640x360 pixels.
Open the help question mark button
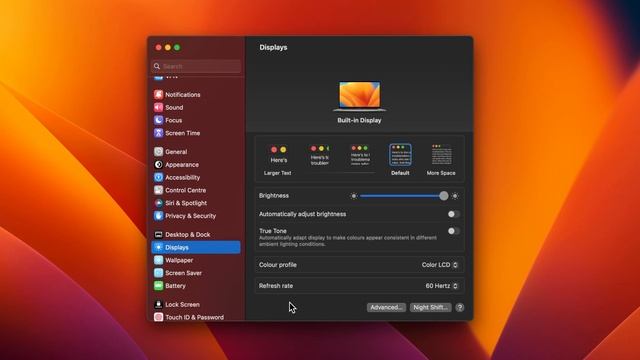460,307
